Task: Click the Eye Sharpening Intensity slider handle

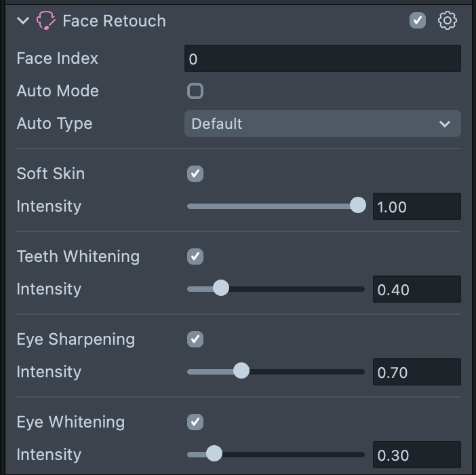Action: click(x=241, y=371)
